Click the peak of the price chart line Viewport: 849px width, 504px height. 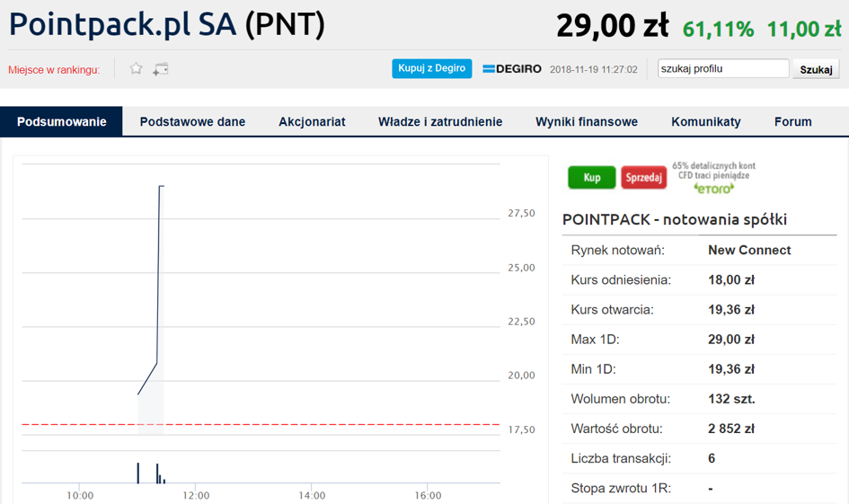pyautogui.click(x=161, y=186)
